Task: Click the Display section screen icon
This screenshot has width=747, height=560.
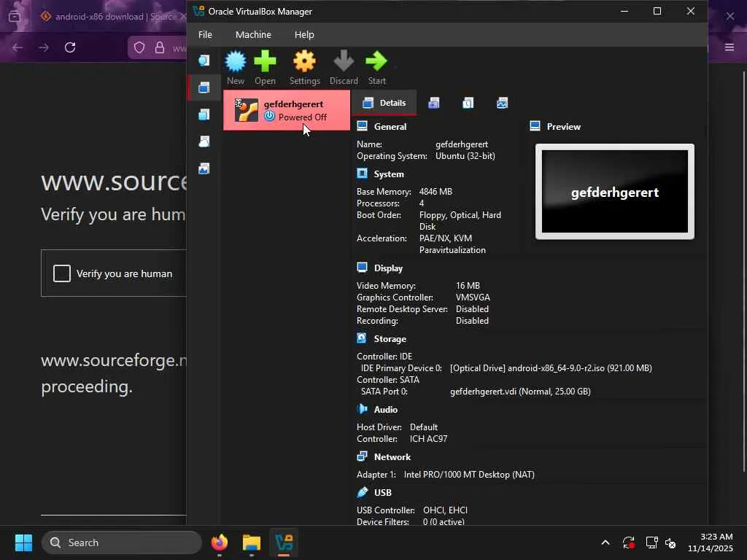Action: (x=362, y=267)
